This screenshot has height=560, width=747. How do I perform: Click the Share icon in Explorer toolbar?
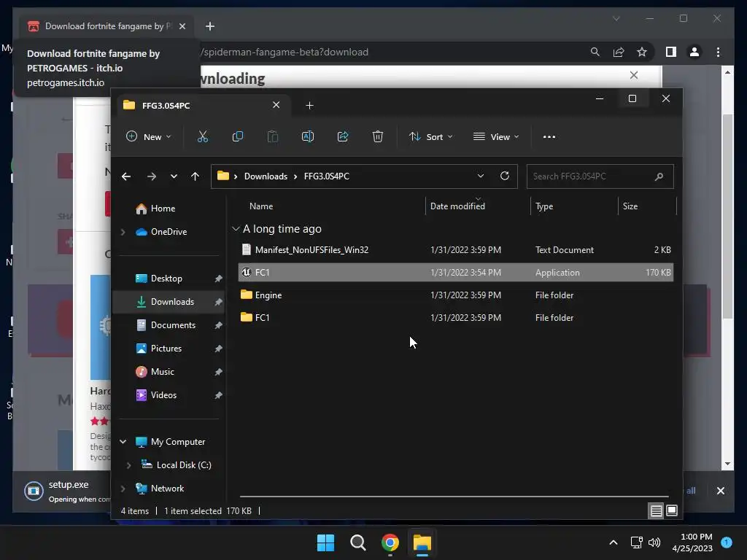click(343, 136)
